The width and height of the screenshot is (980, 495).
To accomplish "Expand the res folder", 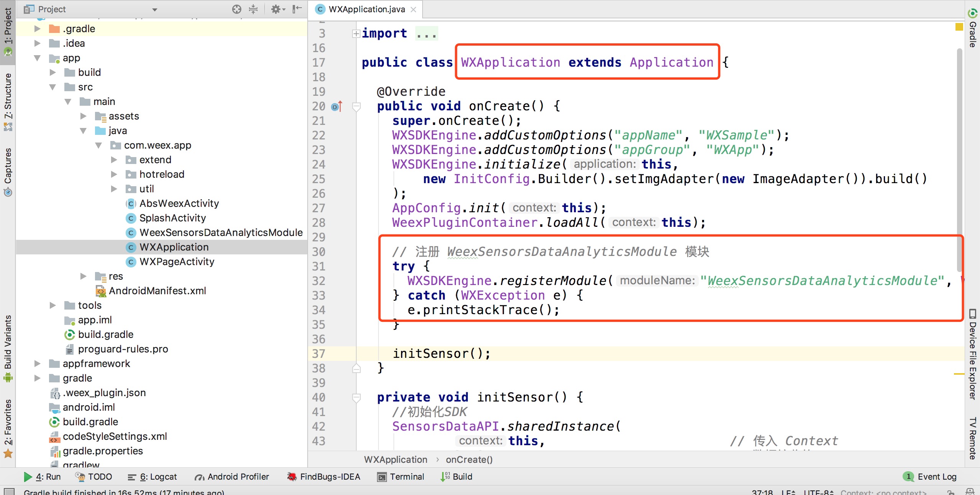I will [83, 276].
